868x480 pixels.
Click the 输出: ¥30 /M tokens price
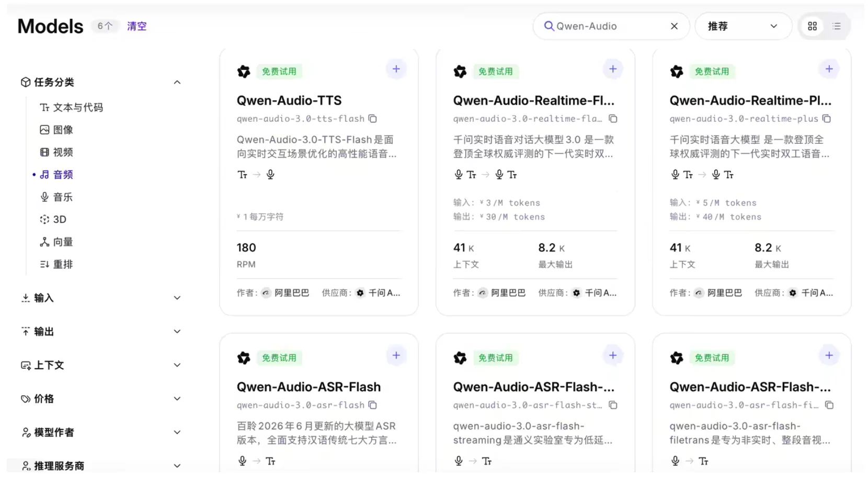coord(499,217)
